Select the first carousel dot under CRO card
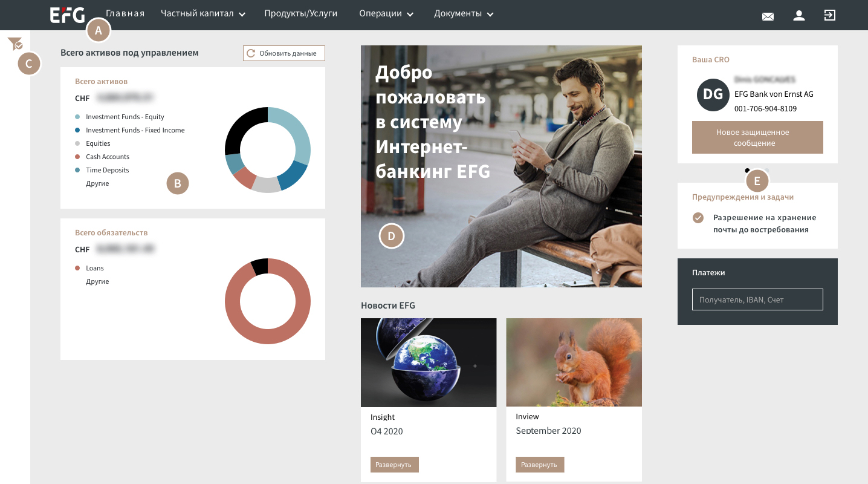Screen dimensions: 868x484 point(748,171)
